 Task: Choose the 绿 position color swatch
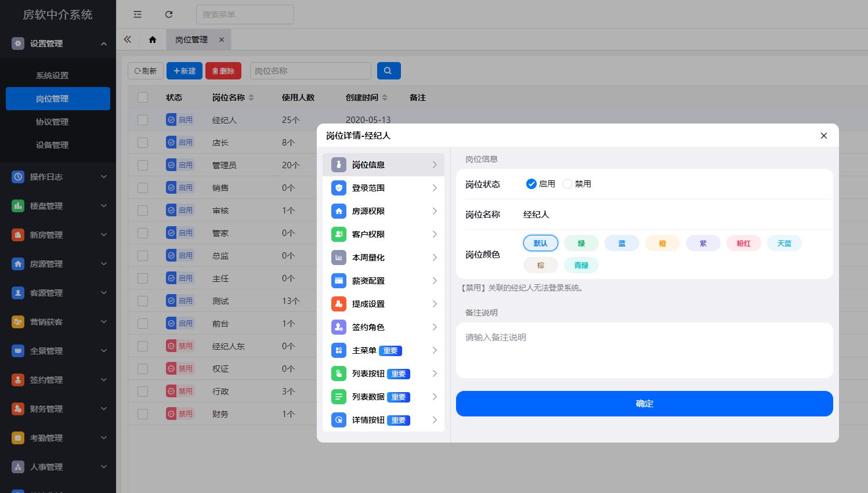(581, 243)
